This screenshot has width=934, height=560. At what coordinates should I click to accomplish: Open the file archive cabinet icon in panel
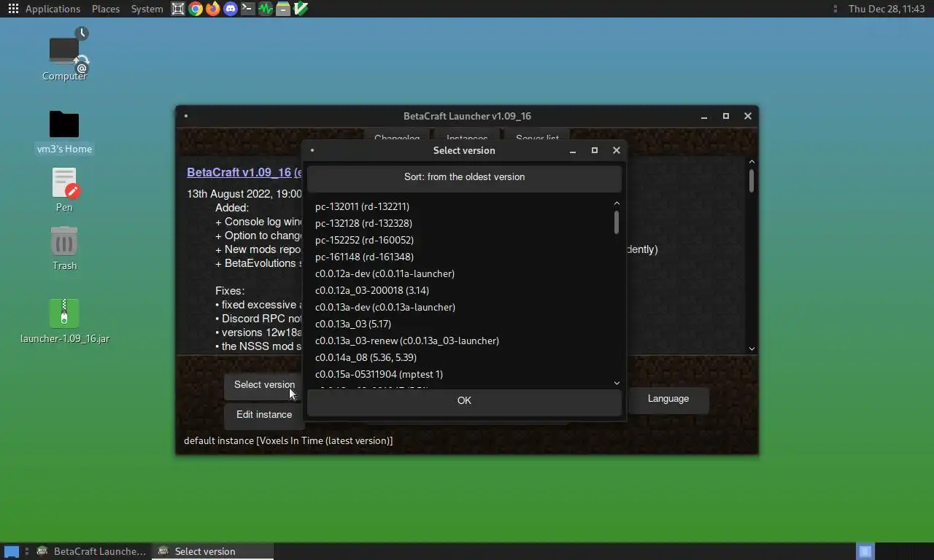point(283,9)
